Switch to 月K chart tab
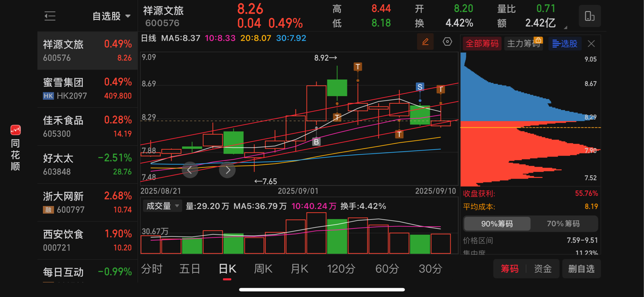The height and width of the screenshot is (297, 644). point(299,269)
